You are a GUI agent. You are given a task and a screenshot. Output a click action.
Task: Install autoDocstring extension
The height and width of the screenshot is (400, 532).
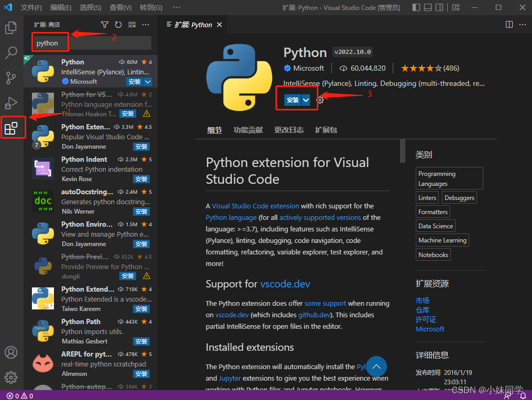[141, 212]
